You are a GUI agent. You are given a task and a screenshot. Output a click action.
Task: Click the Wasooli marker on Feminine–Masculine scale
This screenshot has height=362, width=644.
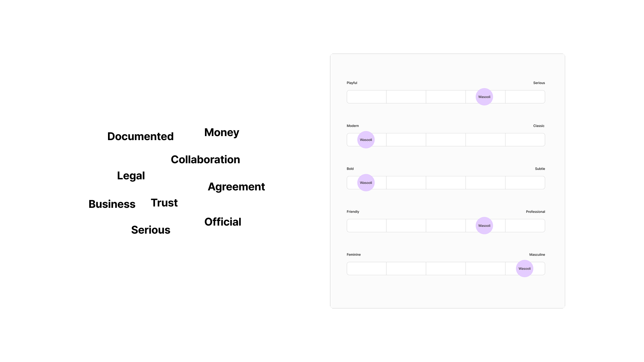524,268
